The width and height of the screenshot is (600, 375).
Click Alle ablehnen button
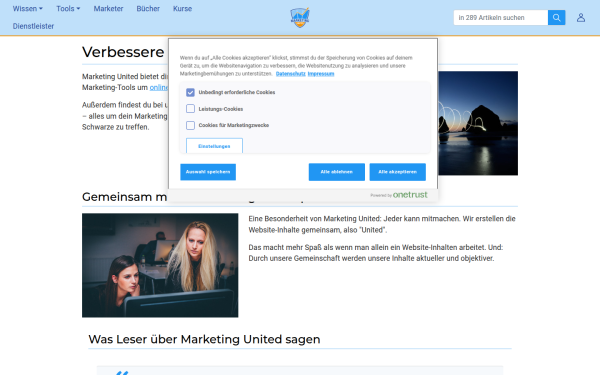click(x=336, y=172)
